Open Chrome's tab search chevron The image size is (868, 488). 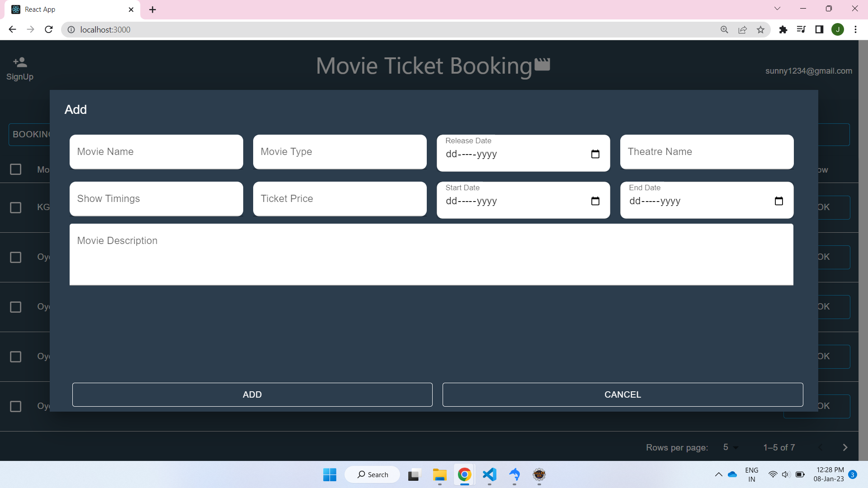[777, 8]
